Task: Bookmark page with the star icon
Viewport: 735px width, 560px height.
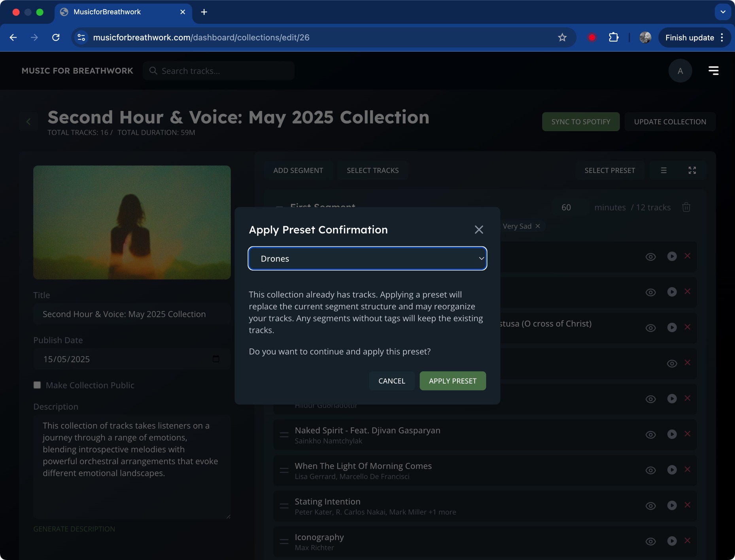Action: [562, 38]
